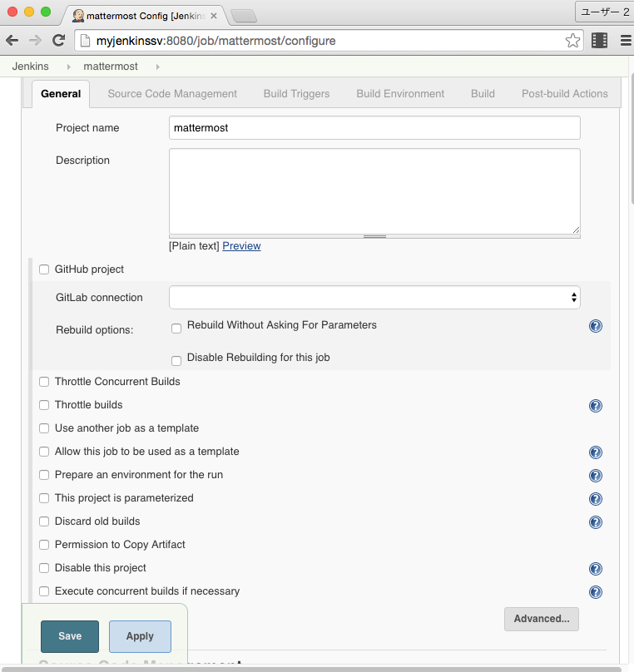This screenshot has width=634, height=672.
Task: Tick This project is parameterized checkbox
Action: coord(44,498)
